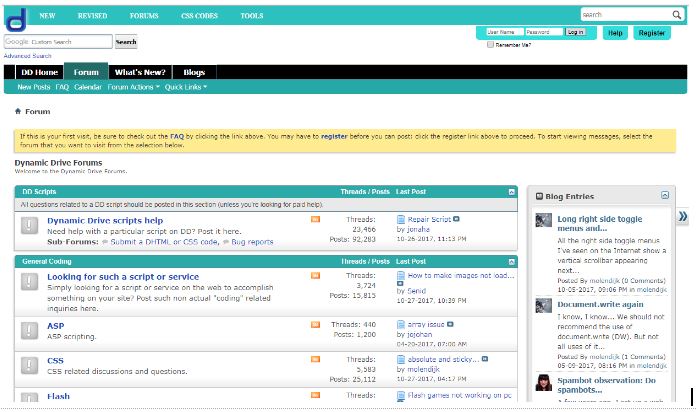
Task: Open the Forum Actions dropdown
Action: [133, 87]
